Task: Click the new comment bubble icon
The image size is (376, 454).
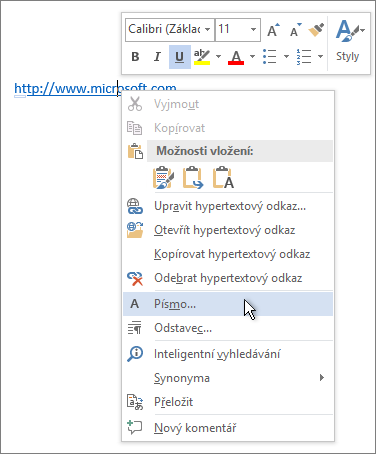Action: [135, 427]
